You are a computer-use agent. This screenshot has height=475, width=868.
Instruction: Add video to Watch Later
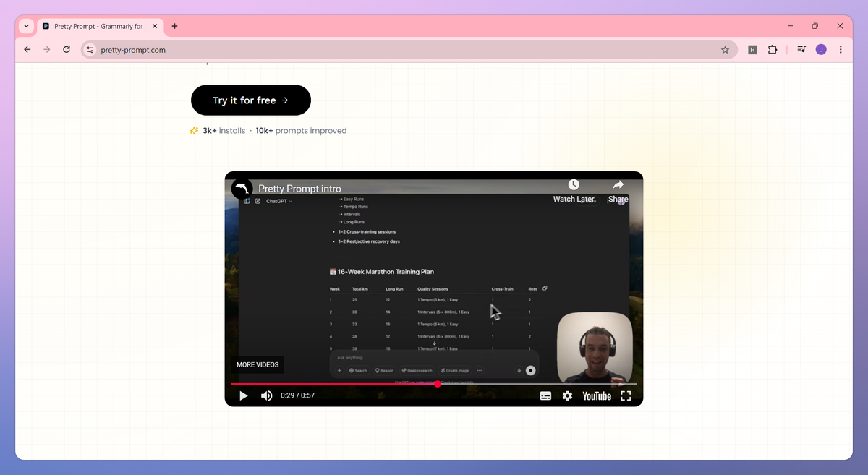(x=574, y=191)
